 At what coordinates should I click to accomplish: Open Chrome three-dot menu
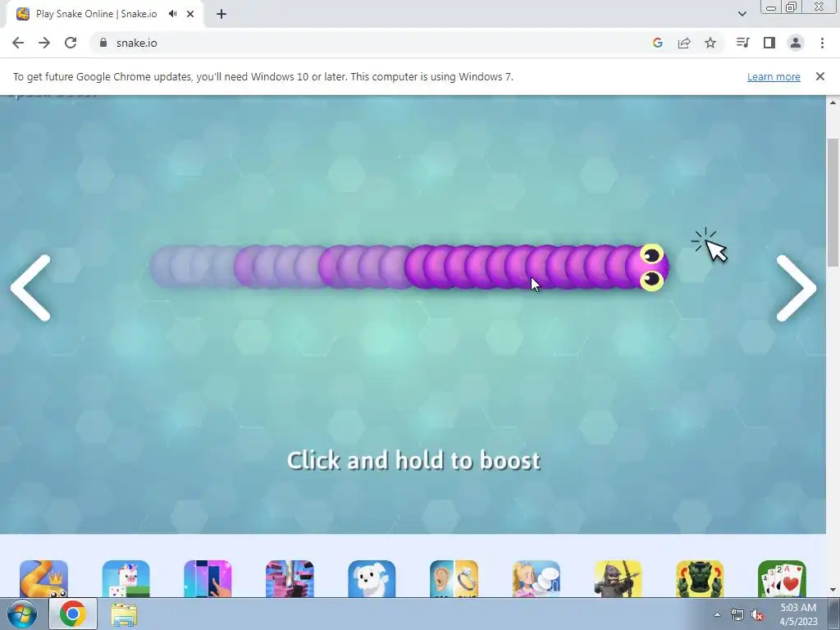822,43
